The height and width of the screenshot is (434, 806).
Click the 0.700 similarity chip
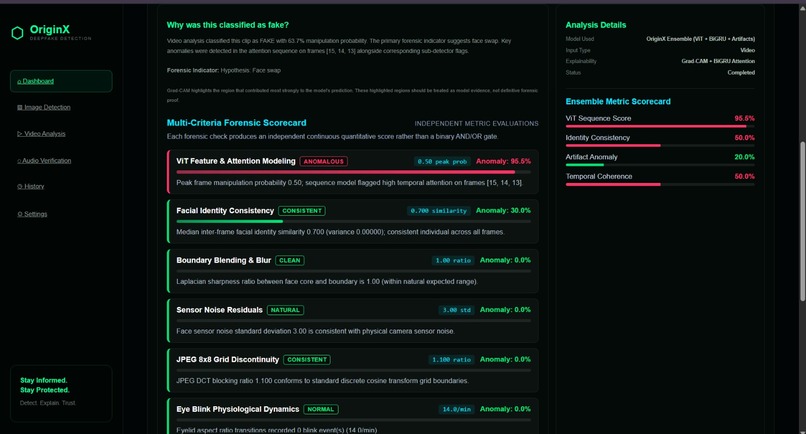tap(438, 211)
